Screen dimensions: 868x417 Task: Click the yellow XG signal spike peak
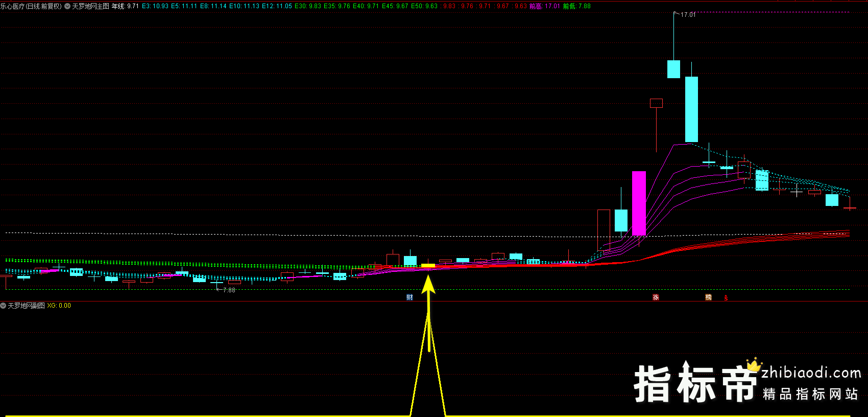pos(428,313)
